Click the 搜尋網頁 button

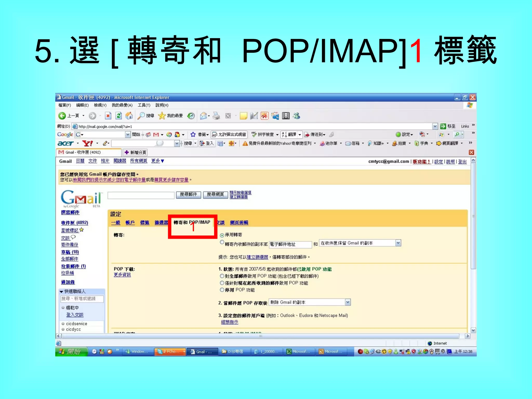215,195
